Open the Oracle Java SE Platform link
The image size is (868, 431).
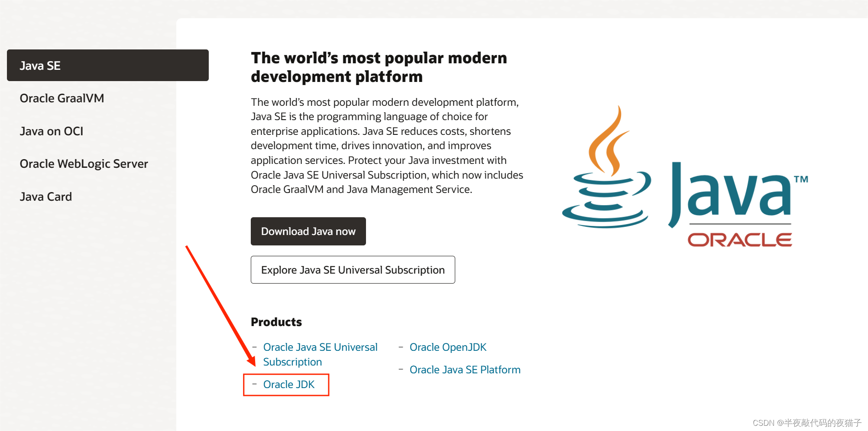coord(465,370)
